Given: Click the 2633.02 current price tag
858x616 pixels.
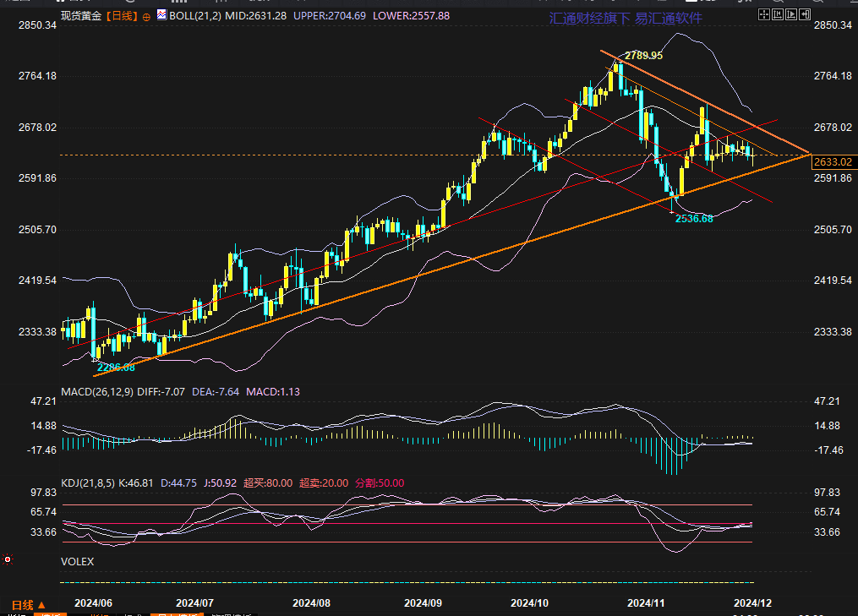Looking at the screenshot, I should coord(832,161).
